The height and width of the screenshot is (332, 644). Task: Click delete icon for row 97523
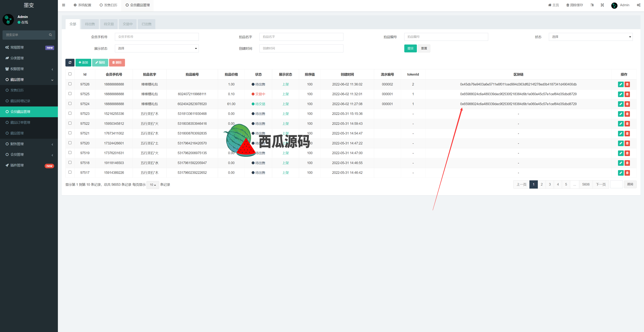[627, 114]
